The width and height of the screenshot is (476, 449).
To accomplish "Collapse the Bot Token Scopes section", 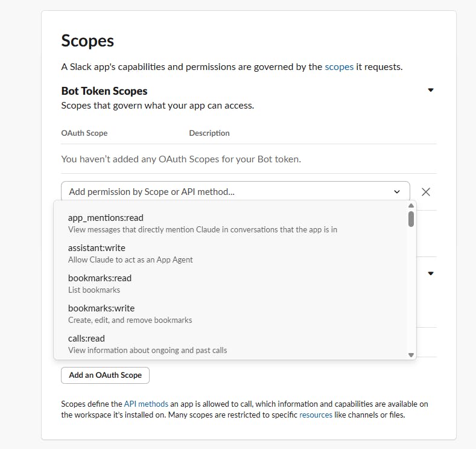I will click(431, 91).
